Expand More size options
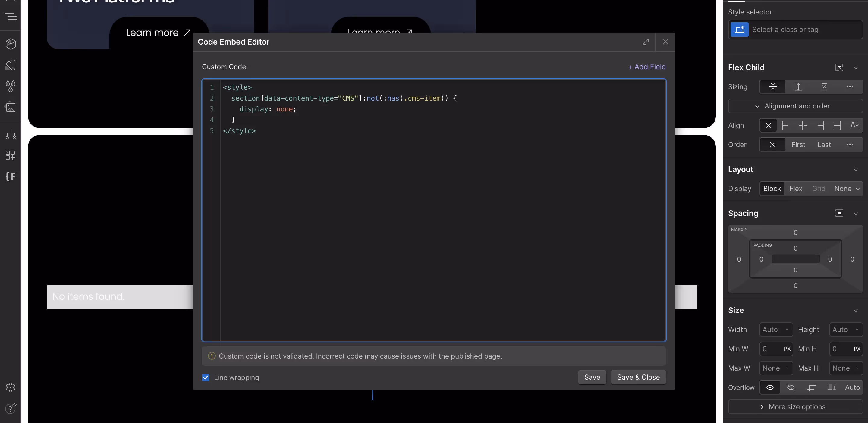Image resolution: width=868 pixels, height=423 pixels. click(x=795, y=407)
